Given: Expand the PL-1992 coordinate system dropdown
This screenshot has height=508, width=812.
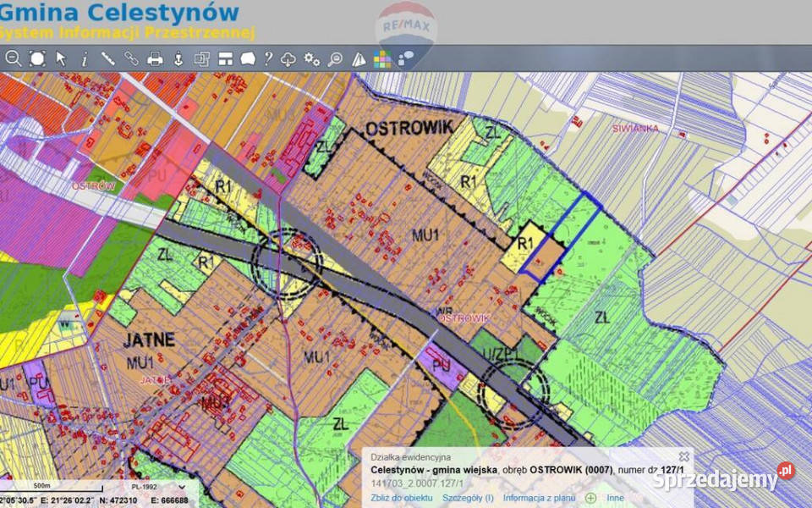Looking at the screenshot, I should [182, 487].
